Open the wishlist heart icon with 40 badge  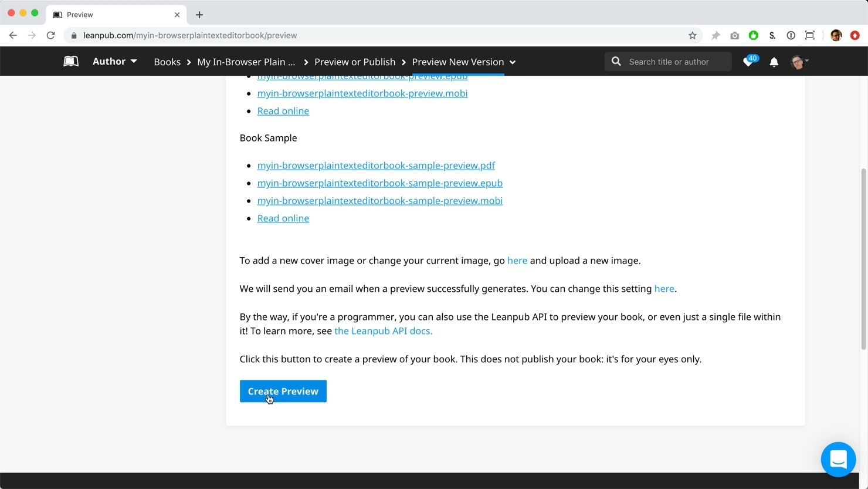[748, 62]
